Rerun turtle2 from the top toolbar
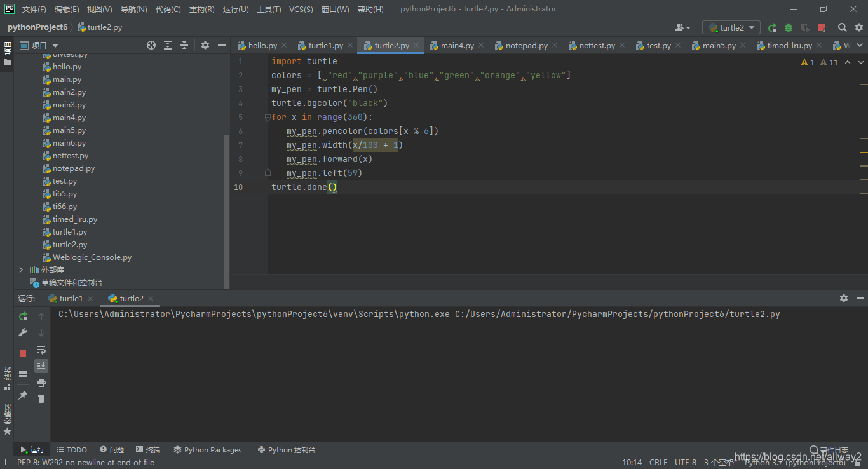This screenshot has height=469, width=868. pos(772,27)
